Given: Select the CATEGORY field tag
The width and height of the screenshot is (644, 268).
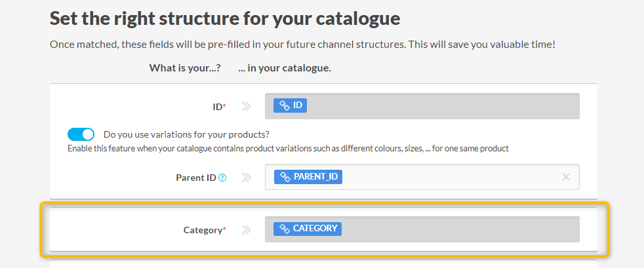Looking at the screenshot, I should [308, 229].
